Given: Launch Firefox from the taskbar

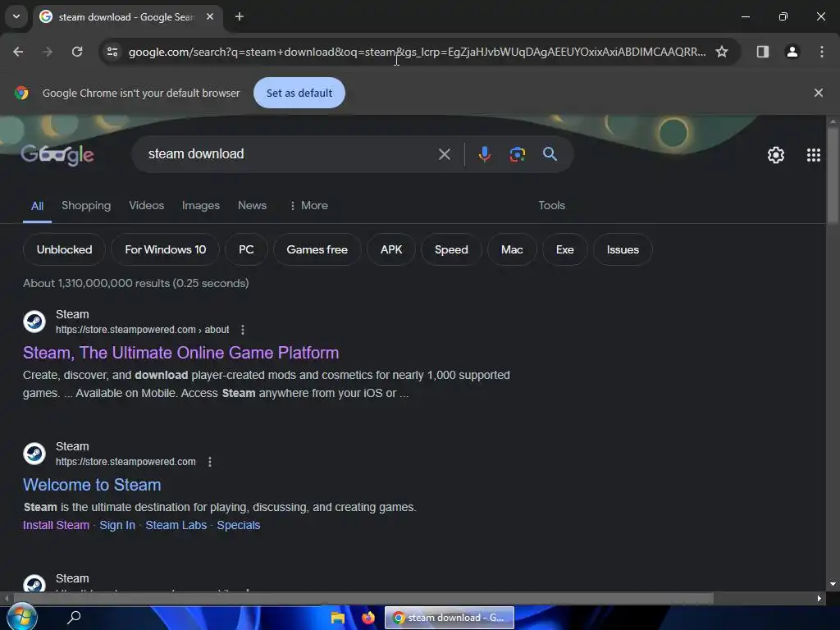Looking at the screenshot, I should pos(368,618).
